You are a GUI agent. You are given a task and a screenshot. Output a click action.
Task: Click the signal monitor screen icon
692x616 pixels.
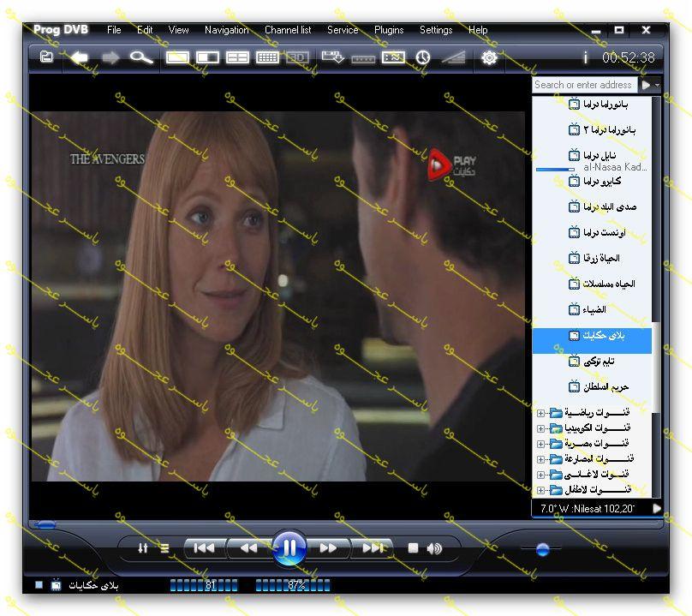click(393, 57)
